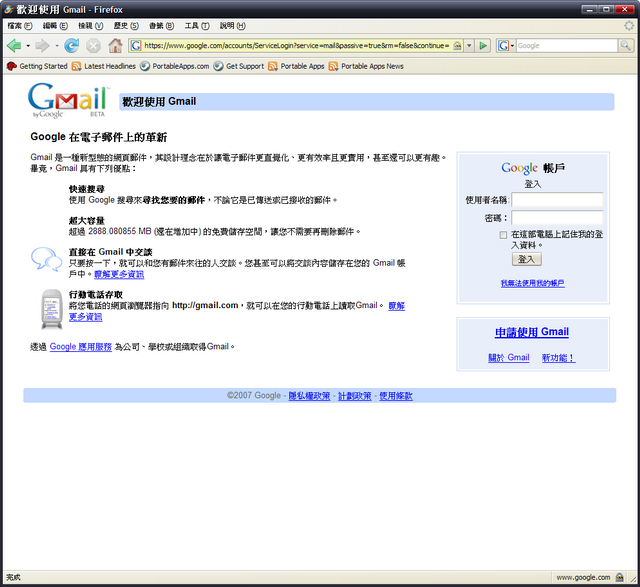The image size is (640, 587).
Task: Click the Firefox title bar icon
Action: click(8, 9)
